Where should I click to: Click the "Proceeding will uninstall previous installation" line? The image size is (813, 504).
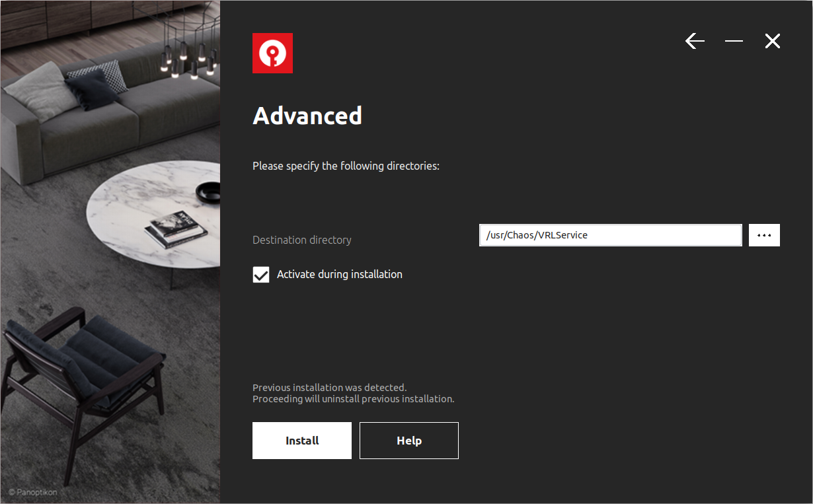click(353, 399)
